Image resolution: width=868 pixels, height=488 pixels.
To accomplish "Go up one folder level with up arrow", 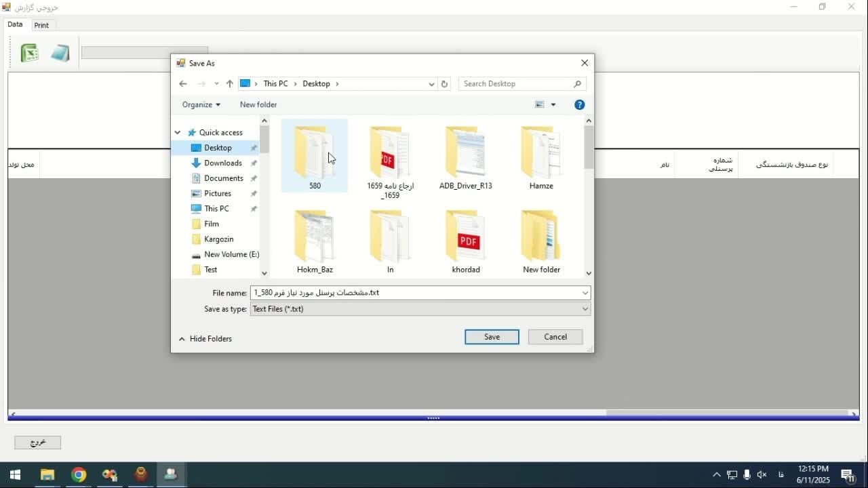I will click(x=230, y=84).
